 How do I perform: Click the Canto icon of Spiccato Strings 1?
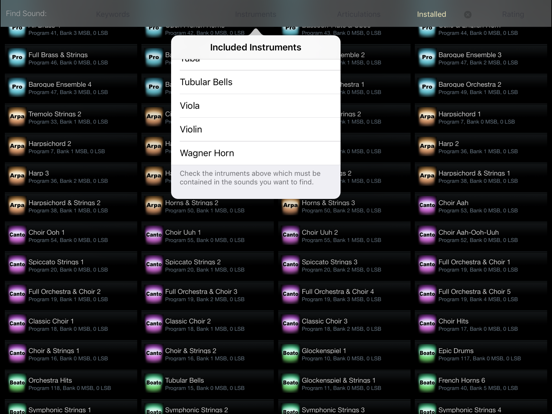(17, 264)
